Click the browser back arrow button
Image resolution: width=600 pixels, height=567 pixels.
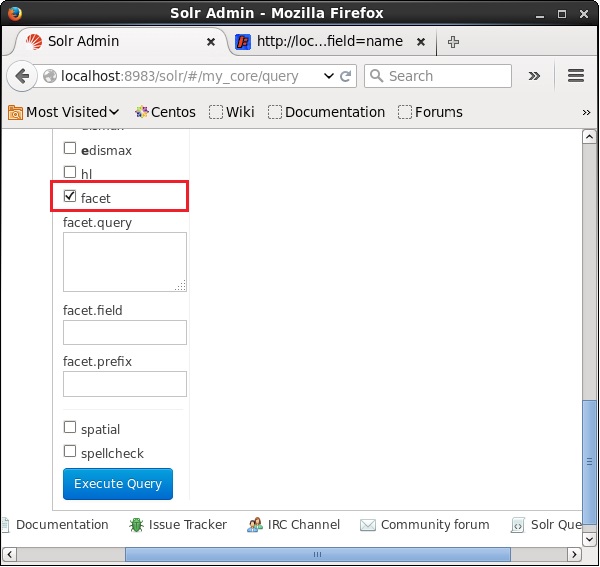pos(22,76)
